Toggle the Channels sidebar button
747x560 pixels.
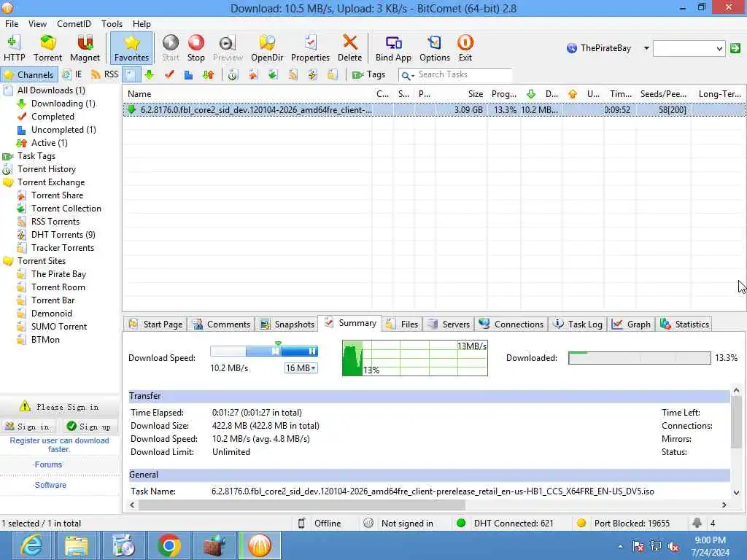(29, 75)
